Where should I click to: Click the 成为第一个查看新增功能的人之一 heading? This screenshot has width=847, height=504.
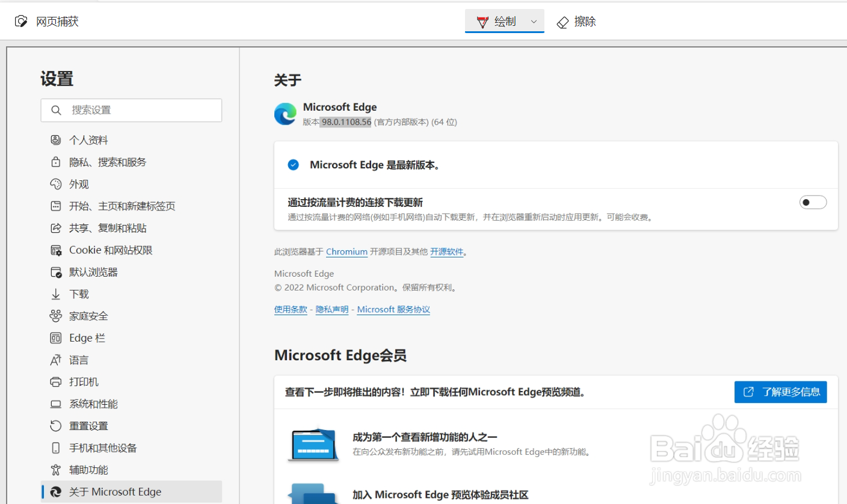425,437
